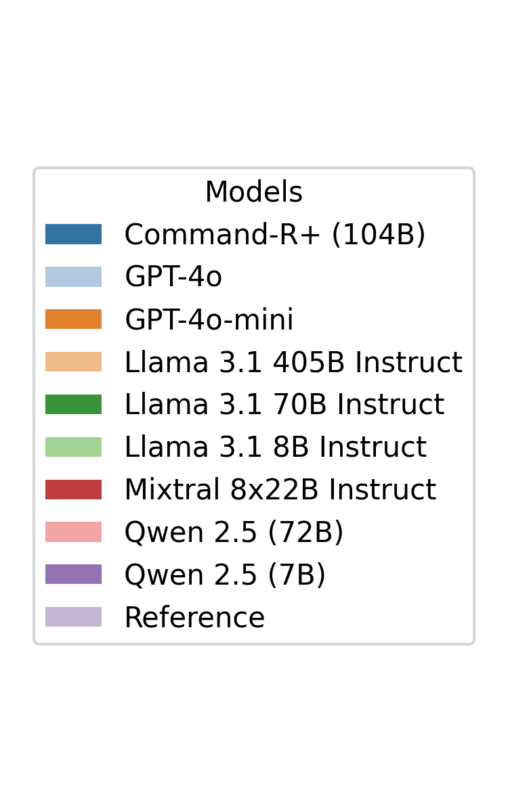Select the orange GPT-4o-mini swatch
Screen dimensions: 508x812
(x=73, y=319)
